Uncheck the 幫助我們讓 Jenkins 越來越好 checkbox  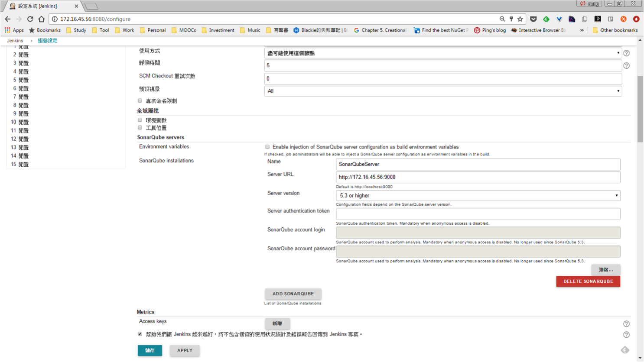[x=140, y=334]
